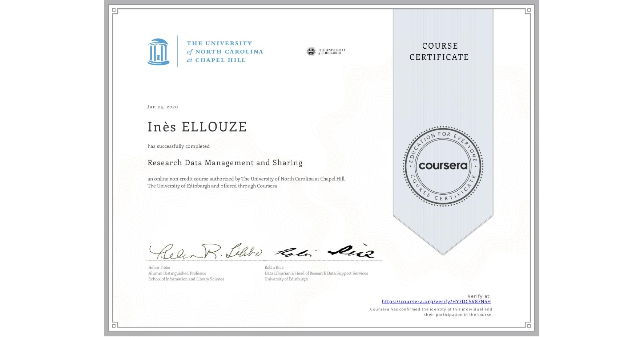Select the course title Research Data Management and Sharing

(x=225, y=163)
